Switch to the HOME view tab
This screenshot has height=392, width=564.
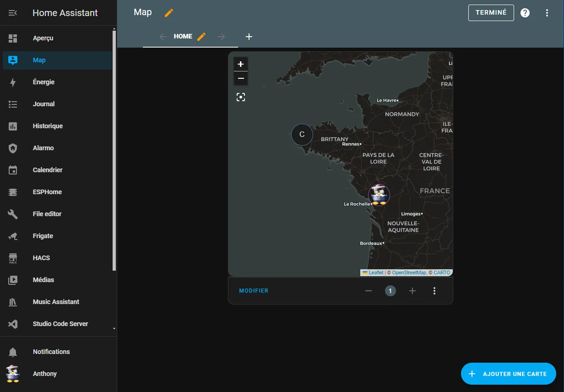pyautogui.click(x=183, y=36)
